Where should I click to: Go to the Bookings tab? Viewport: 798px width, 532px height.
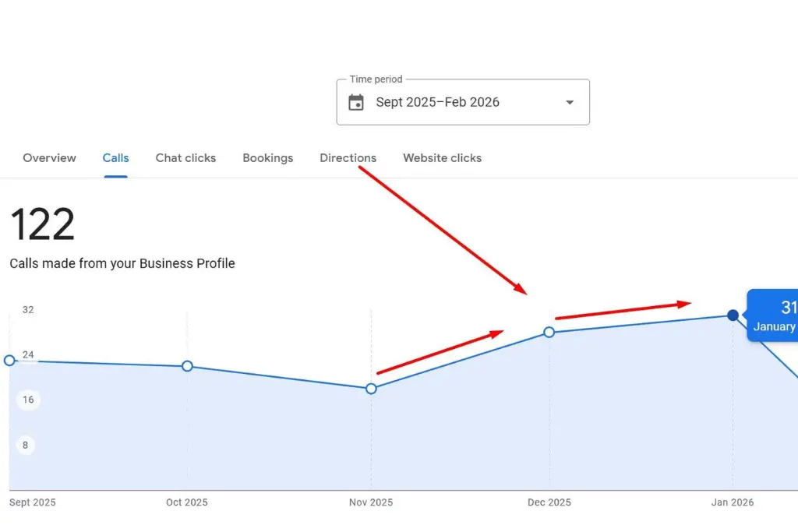tap(267, 158)
